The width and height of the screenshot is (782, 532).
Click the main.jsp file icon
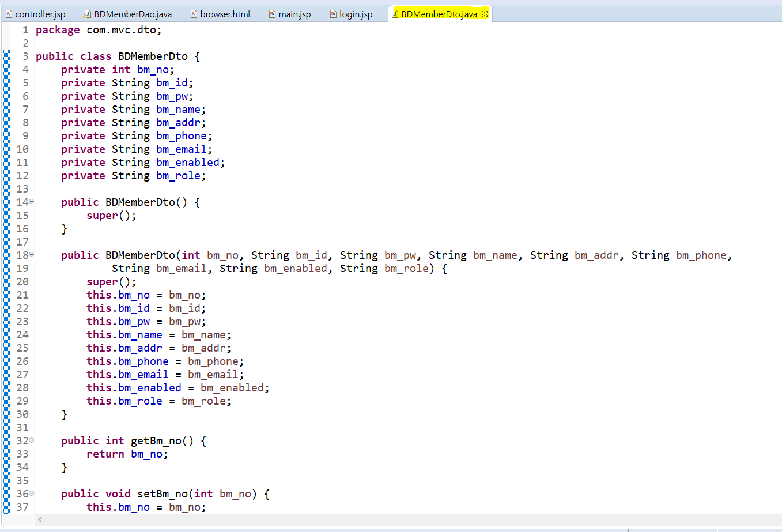(272, 14)
